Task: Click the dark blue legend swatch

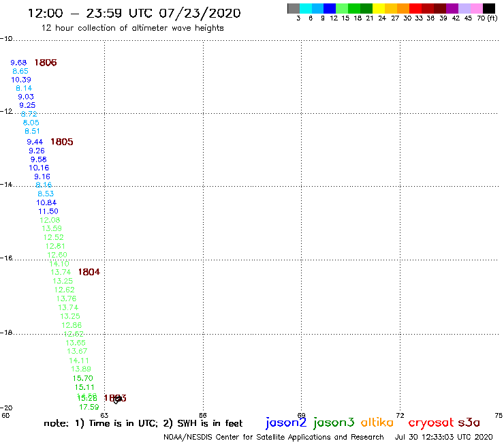Action: (x=330, y=8)
